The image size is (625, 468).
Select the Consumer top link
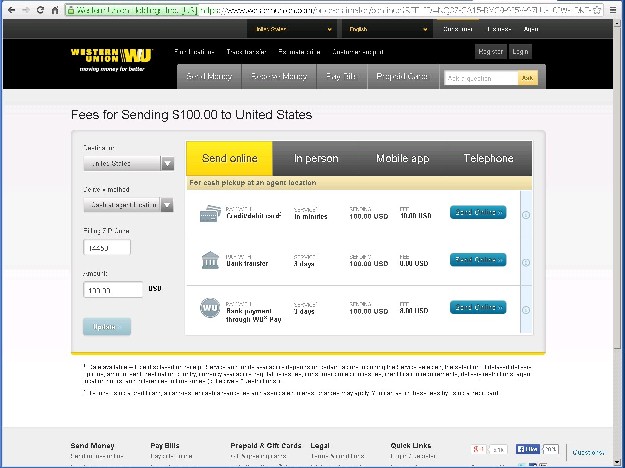tap(458, 29)
